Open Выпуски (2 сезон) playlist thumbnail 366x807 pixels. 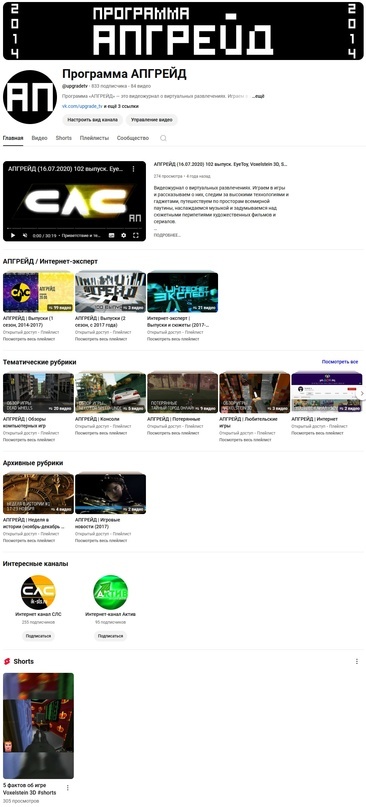[x=111, y=292]
